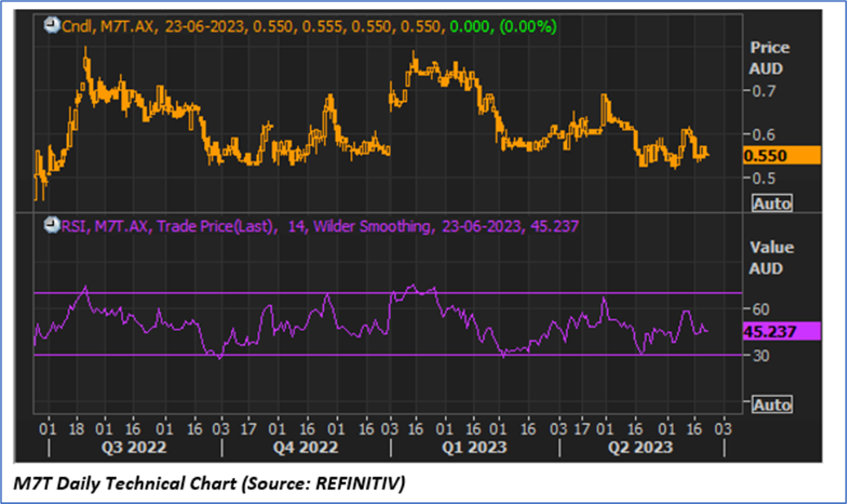This screenshot has height=504, width=847.
Task: Click the Q4 2022 timeline label
Action: [305, 448]
